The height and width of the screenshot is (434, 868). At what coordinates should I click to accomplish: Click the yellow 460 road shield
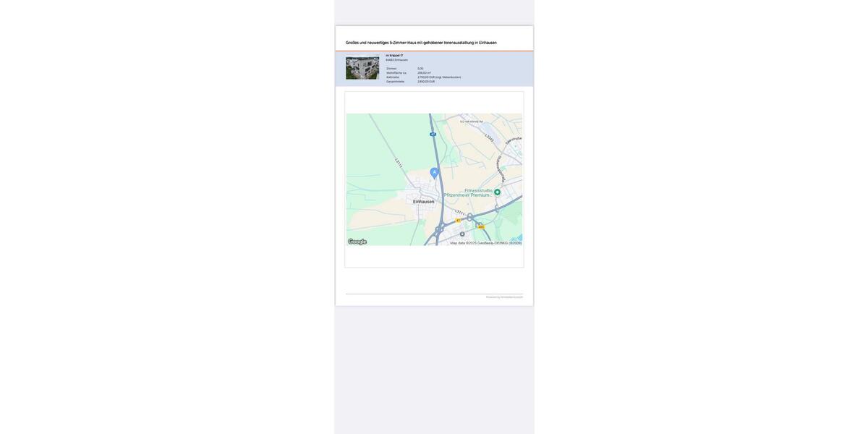[x=481, y=227]
